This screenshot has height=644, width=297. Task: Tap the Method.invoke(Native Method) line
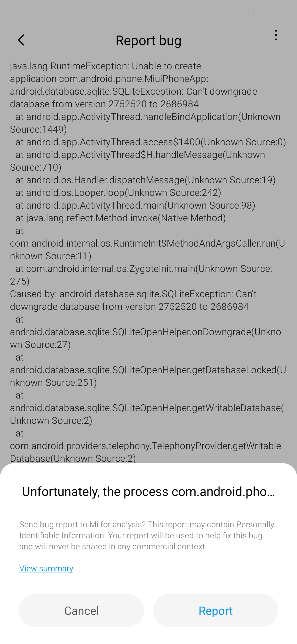[120, 218]
